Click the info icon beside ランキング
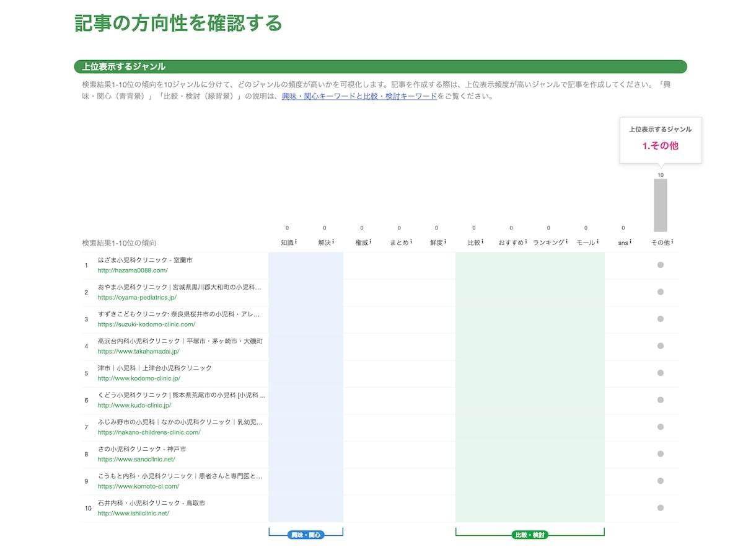 pyautogui.click(x=567, y=242)
